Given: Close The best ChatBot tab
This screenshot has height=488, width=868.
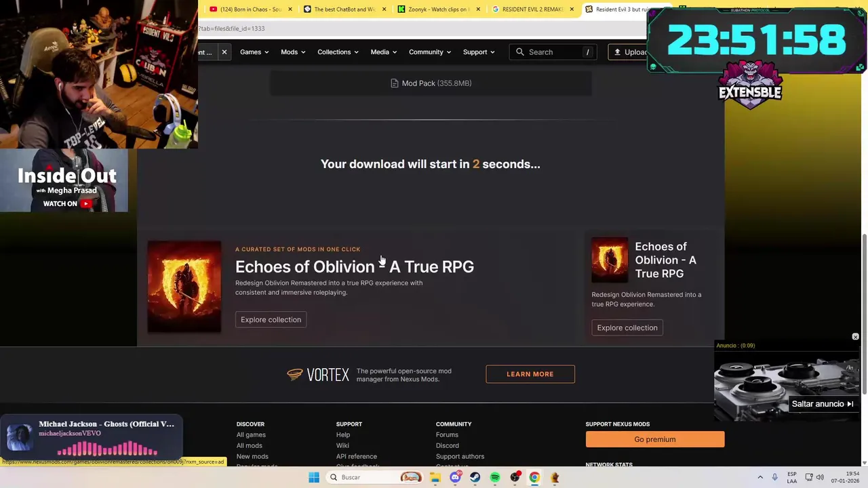Looking at the screenshot, I should (x=384, y=9).
